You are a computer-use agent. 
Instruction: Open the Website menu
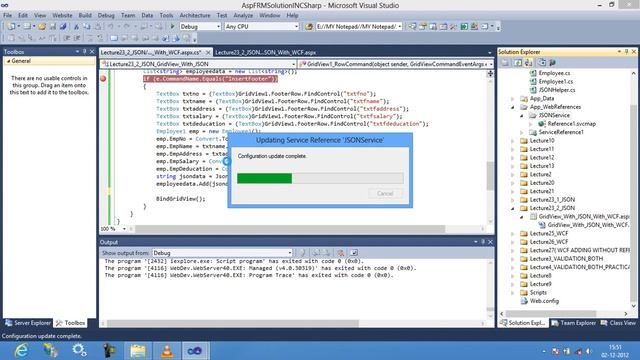click(62, 15)
